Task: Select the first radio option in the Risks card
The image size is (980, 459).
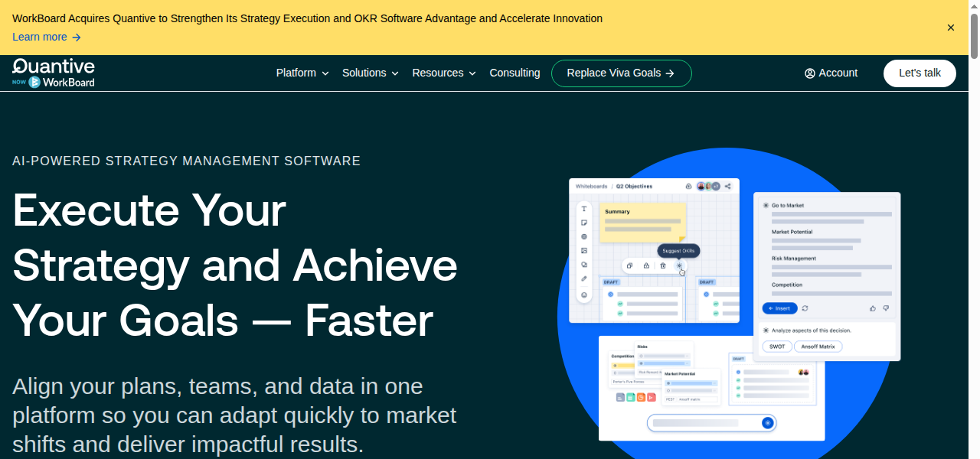Action: coord(642,356)
